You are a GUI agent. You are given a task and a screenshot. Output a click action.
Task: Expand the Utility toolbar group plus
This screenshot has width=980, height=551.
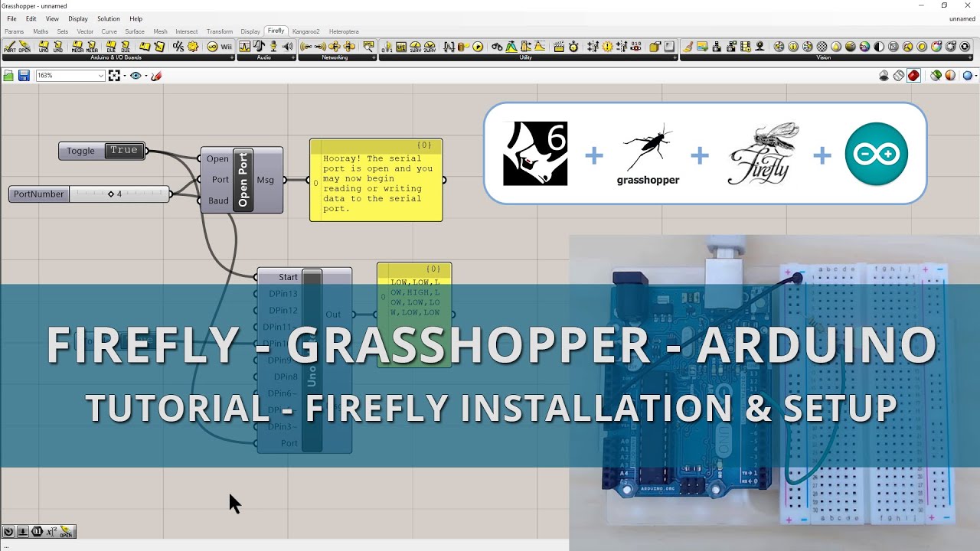pos(675,57)
